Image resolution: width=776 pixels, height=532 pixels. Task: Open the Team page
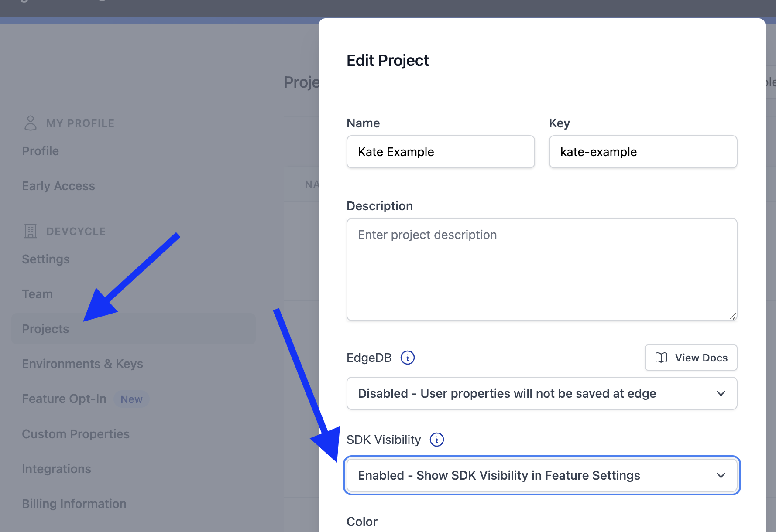(x=37, y=294)
